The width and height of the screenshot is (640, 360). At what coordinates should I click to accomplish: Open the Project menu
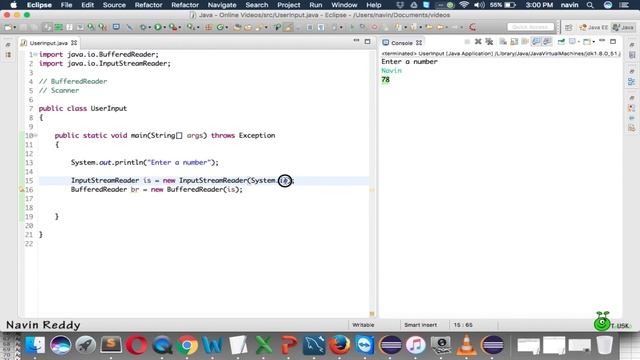click(x=289, y=5)
